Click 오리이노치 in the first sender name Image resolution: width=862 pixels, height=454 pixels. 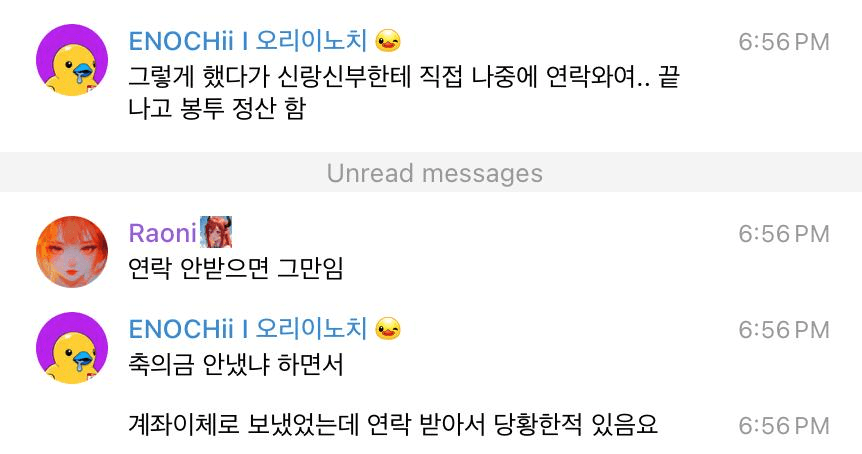point(311,41)
